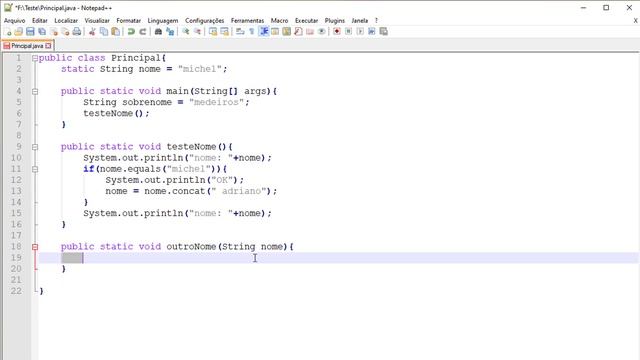Open Folder as Workspace panel
The height and width of the screenshot is (360, 640).
[310, 31]
